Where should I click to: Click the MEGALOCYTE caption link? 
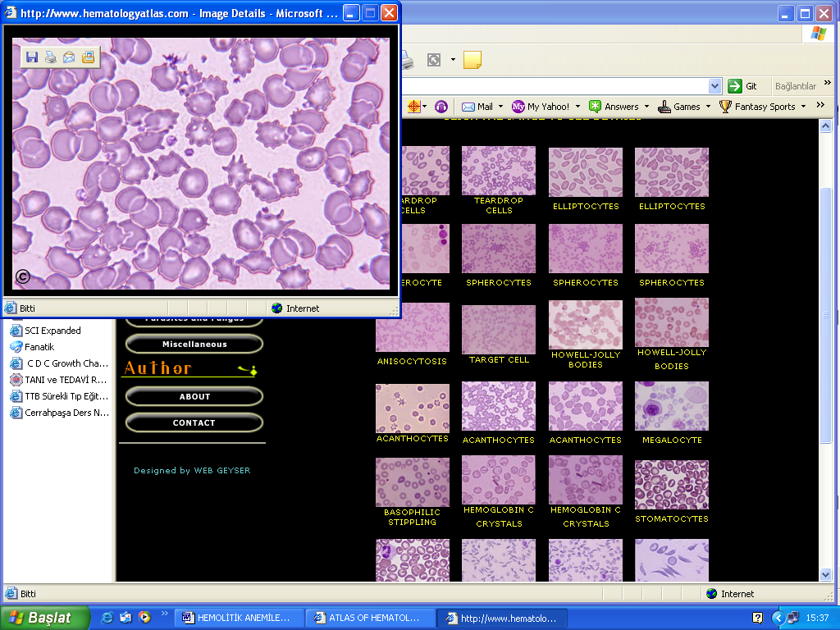point(672,440)
